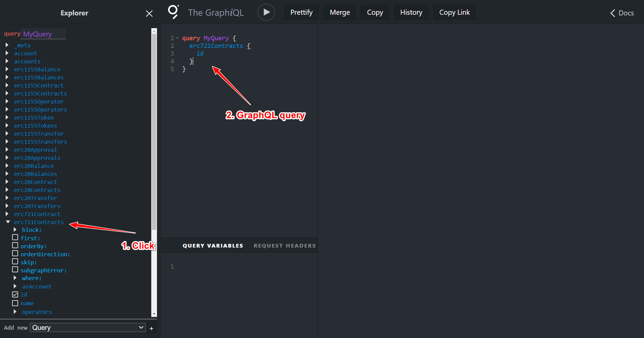Screen dimensions: 644x338
Task: Run the query with the play button
Action: 266,12
